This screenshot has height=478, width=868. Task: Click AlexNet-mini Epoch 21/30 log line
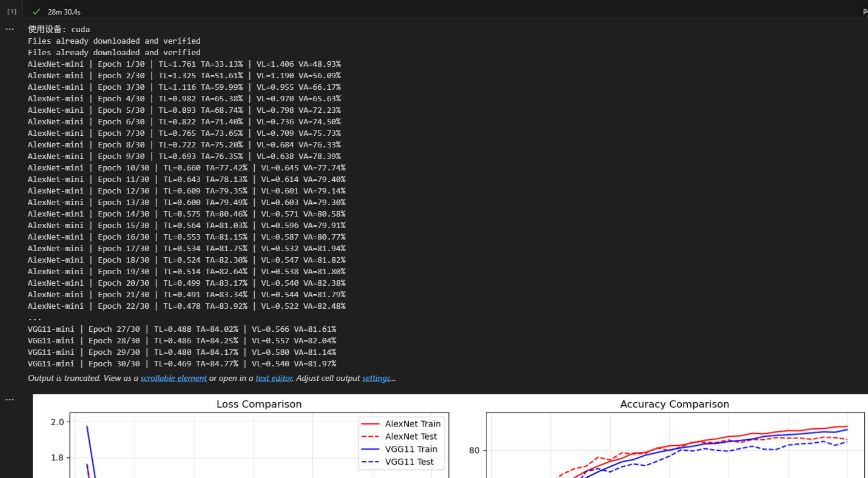tap(187, 294)
